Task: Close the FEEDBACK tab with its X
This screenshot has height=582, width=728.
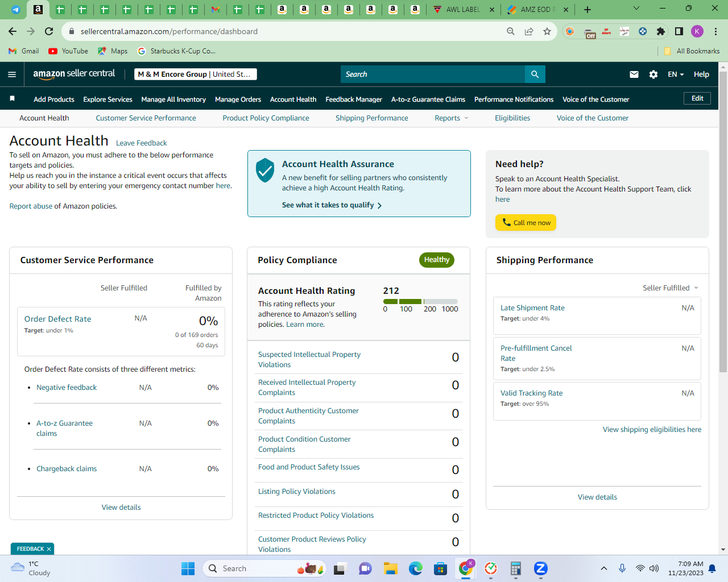Action: (x=49, y=549)
